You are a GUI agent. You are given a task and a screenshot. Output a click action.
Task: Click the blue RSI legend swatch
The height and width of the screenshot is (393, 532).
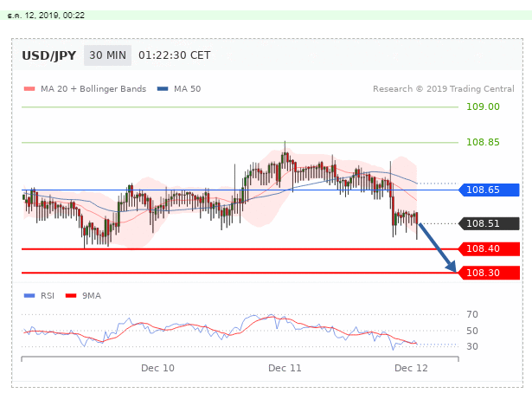(x=29, y=296)
